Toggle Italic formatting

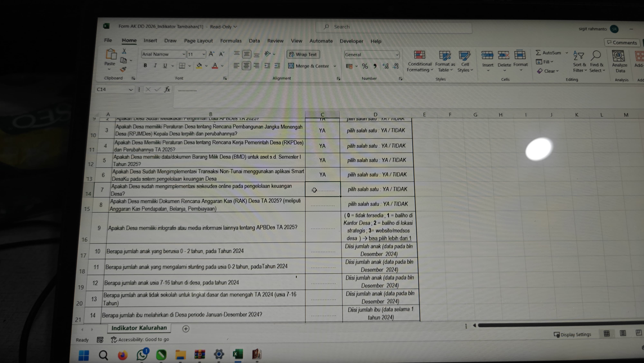(x=155, y=65)
